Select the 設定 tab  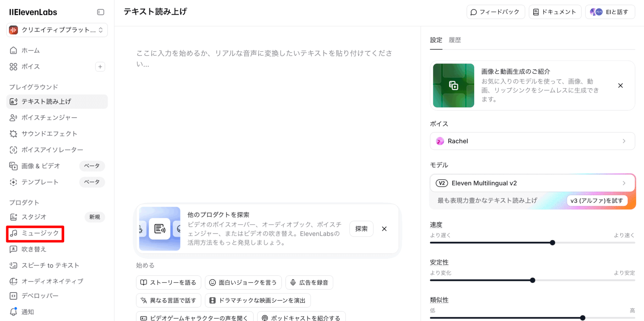436,40
